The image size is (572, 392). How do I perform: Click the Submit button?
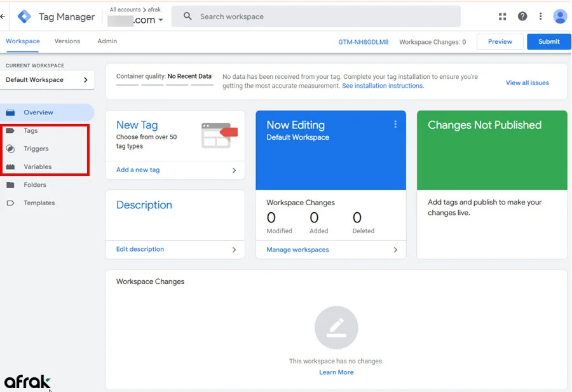tap(548, 42)
